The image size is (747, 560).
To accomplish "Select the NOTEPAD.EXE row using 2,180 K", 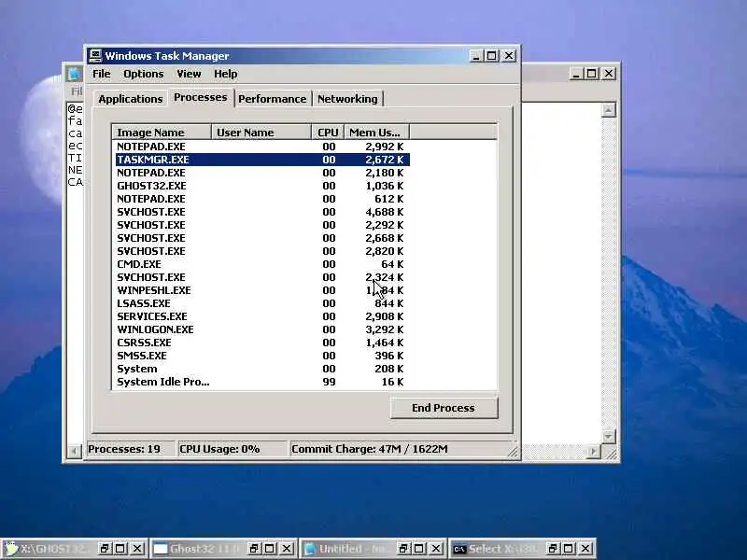I will point(261,173).
